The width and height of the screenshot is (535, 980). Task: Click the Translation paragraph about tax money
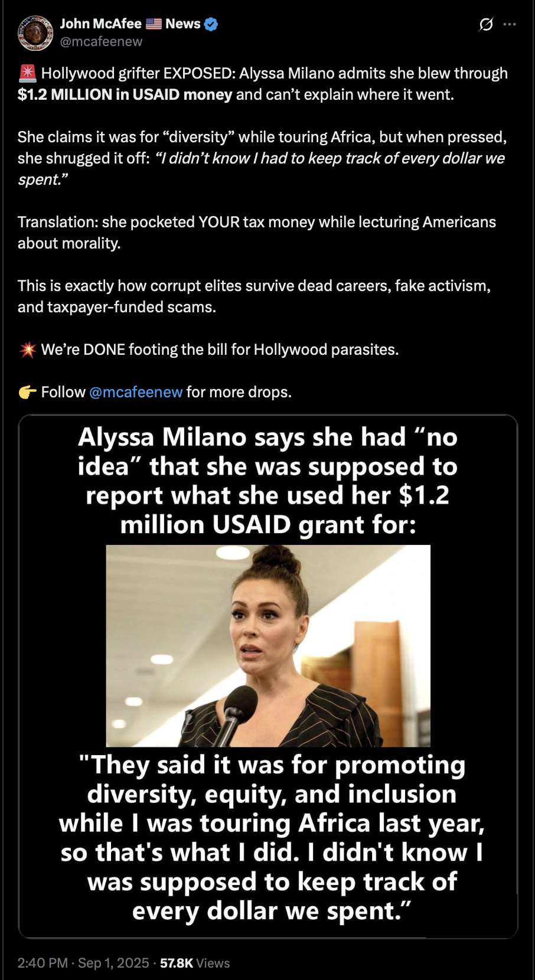click(x=257, y=233)
